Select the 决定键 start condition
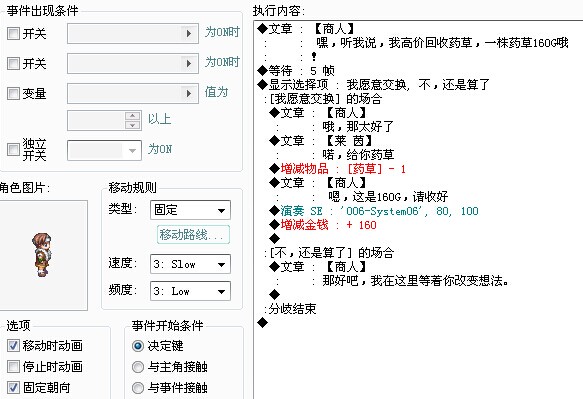The image size is (583, 399). 138,346
